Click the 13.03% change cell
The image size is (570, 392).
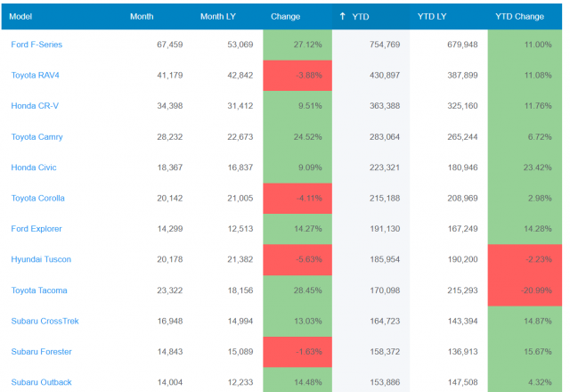[297, 321]
